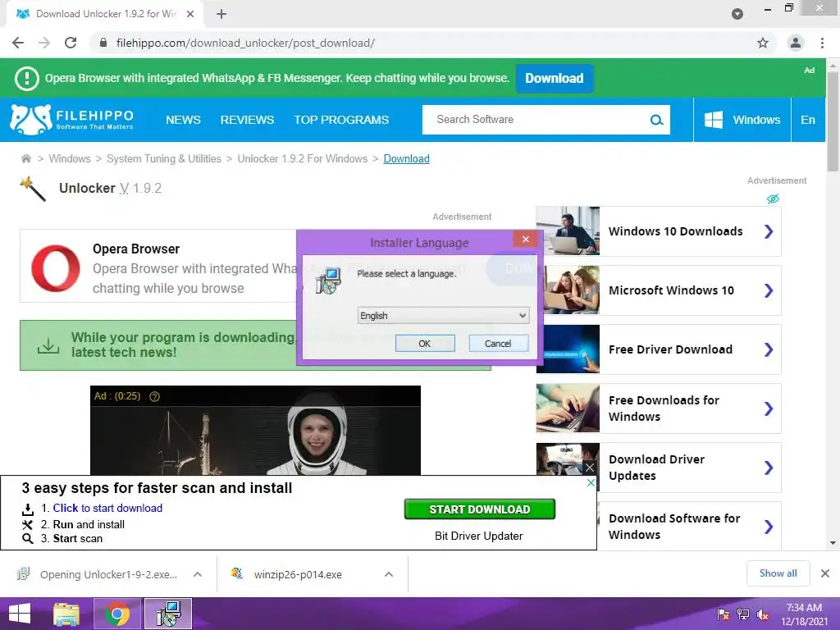Open the Chrome profile avatar icon
This screenshot has width=840, height=630.
[796, 43]
